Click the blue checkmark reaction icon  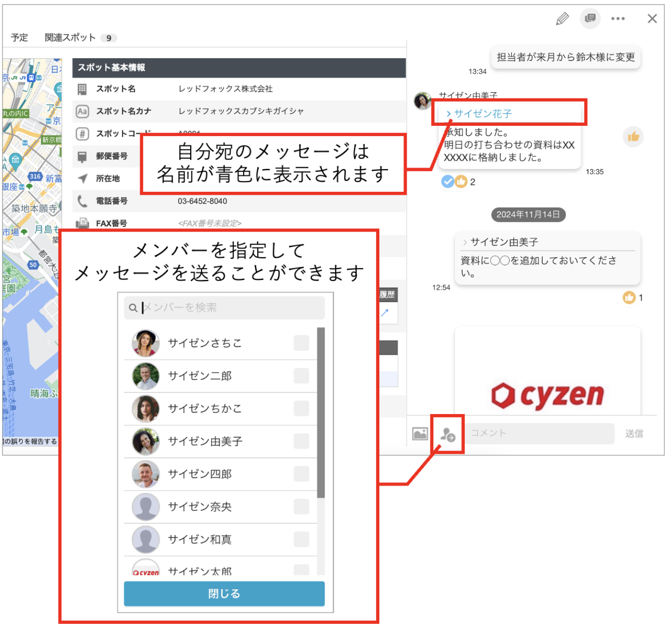point(447,181)
